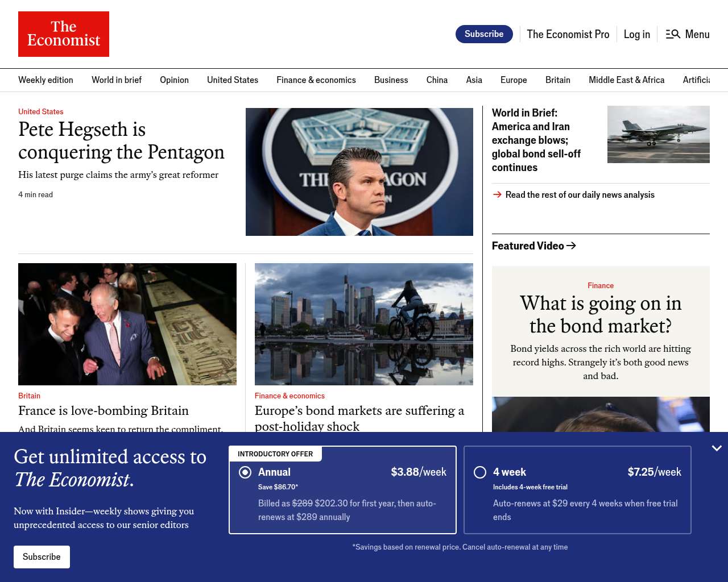The image size is (728, 582).
Task: Click the red United States category label
Action: coord(41,111)
